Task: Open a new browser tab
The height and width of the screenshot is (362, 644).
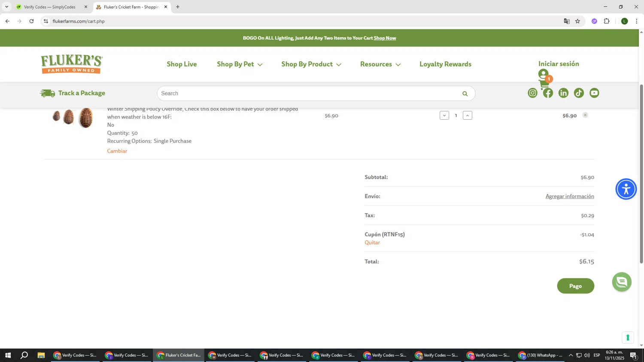Action: click(178, 7)
